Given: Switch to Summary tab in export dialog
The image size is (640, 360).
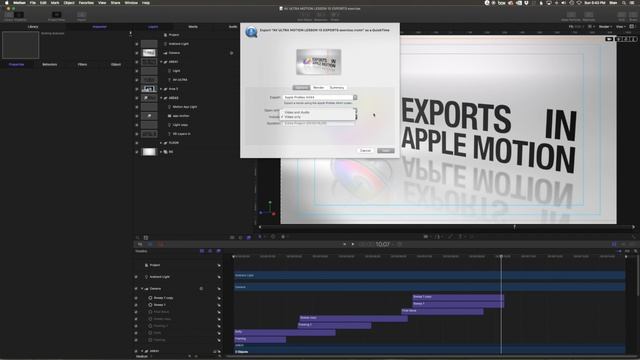Looking at the screenshot, I should click(337, 87).
